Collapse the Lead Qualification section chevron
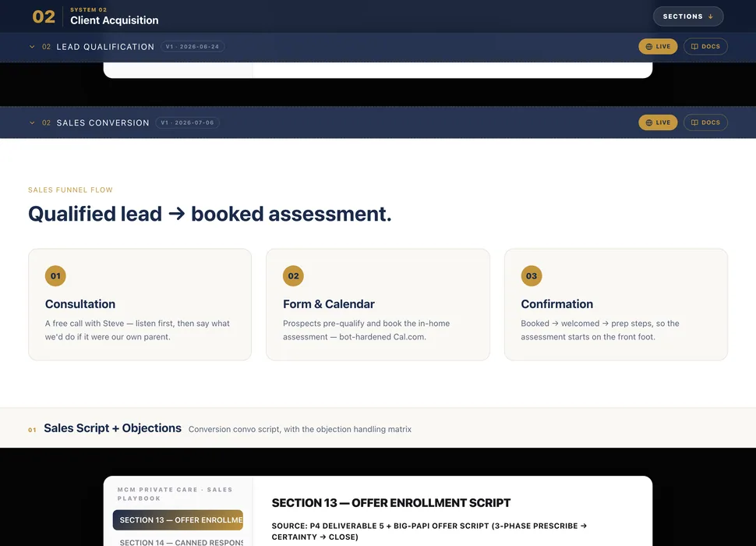Viewport: 756px width, 546px height. coord(32,47)
